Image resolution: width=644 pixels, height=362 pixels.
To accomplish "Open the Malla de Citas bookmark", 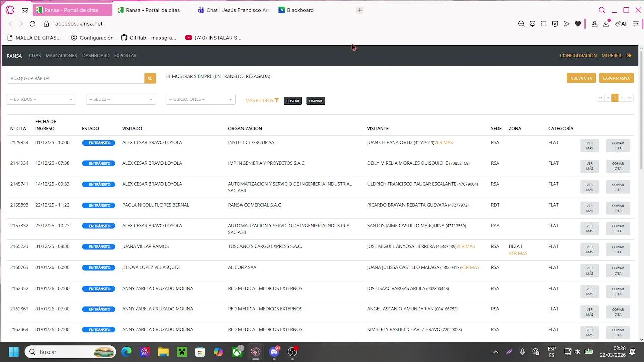I will pos(34,38).
